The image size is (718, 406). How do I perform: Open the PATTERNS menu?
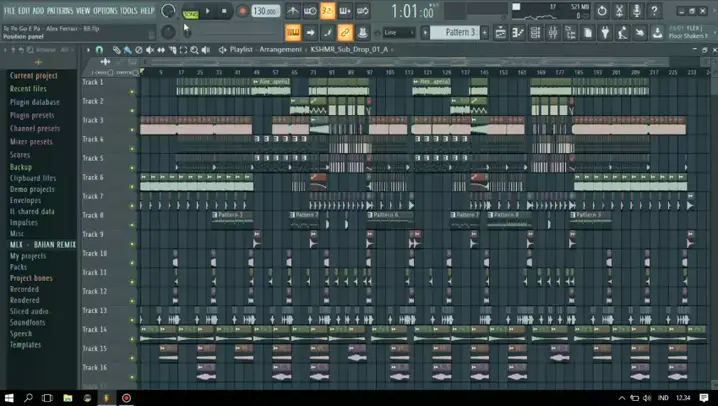61,11
